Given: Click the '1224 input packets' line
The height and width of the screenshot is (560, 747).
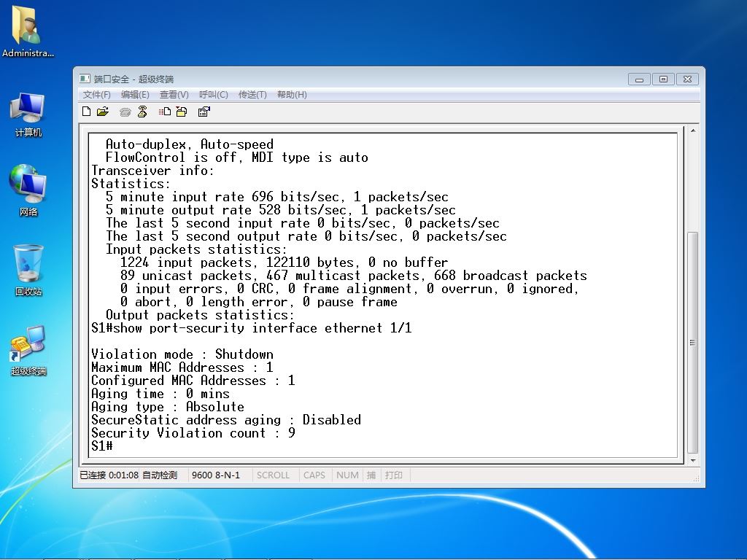Looking at the screenshot, I should click(x=284, y=262).
